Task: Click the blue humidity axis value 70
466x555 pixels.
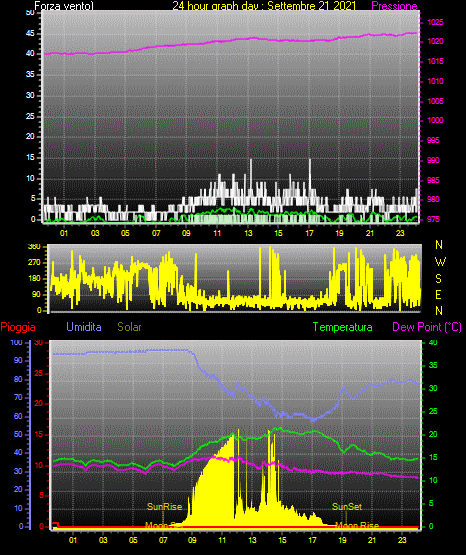Action: pyautogui.click(x=18, y=397)
